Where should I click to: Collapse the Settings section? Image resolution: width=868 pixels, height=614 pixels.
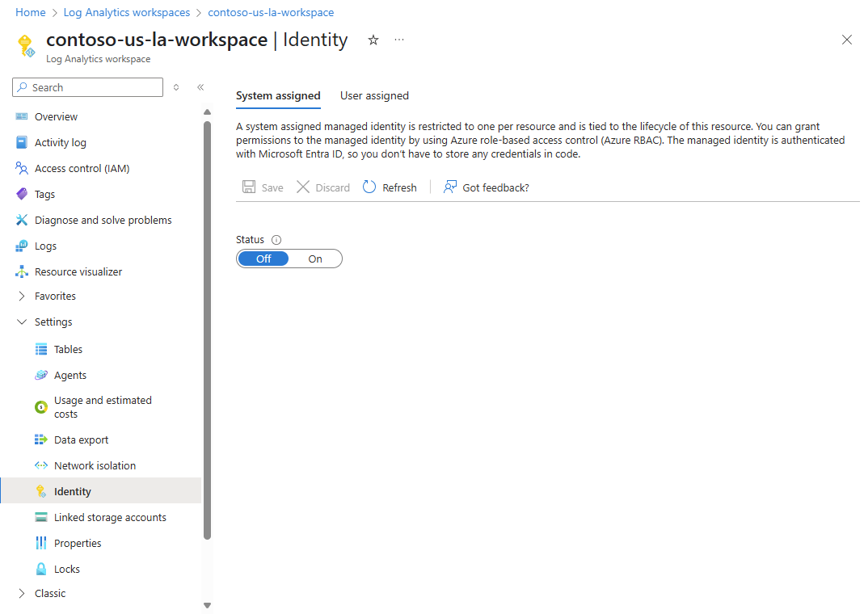[x=22, y=321]
